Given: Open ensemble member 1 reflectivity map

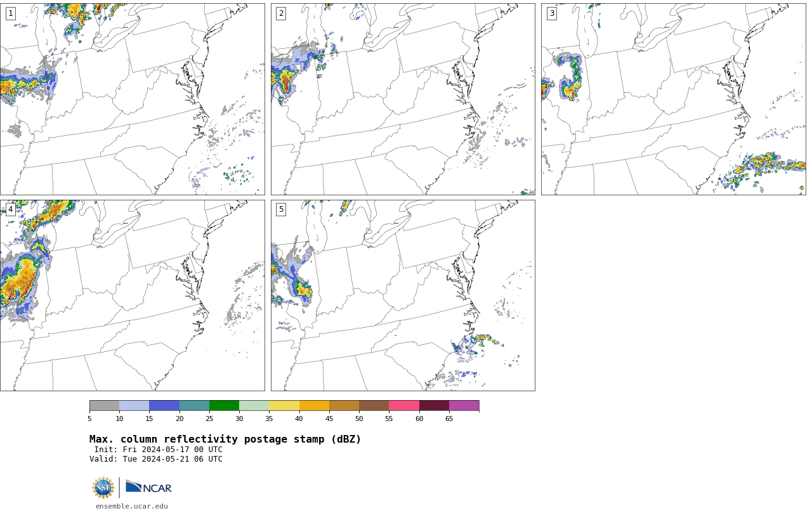Looking at the screenshot, I should click(132, 99).
